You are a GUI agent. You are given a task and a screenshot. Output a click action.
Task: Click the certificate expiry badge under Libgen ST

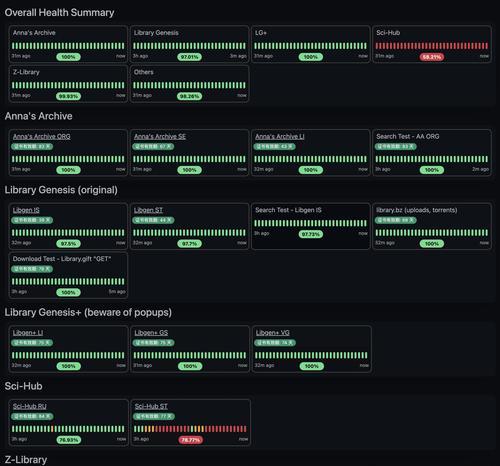pyautogui.click(x=153, y=220)
